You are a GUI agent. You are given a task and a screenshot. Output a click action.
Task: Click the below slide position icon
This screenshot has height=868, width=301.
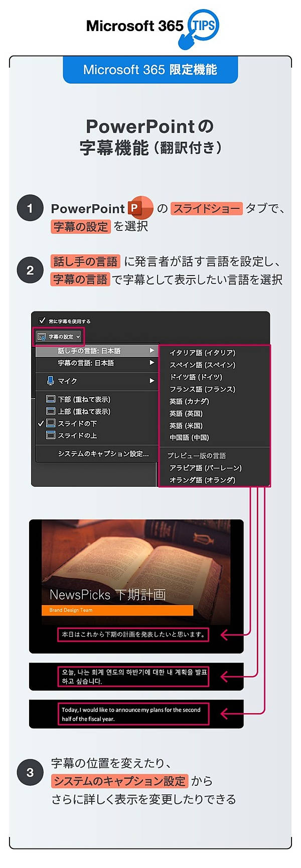coord(50,423)
